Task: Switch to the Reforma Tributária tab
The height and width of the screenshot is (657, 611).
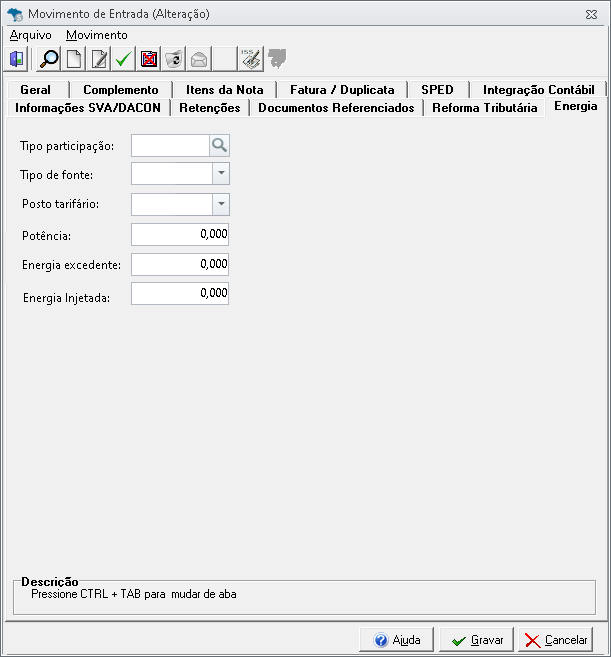Action: tap(484, 108)
